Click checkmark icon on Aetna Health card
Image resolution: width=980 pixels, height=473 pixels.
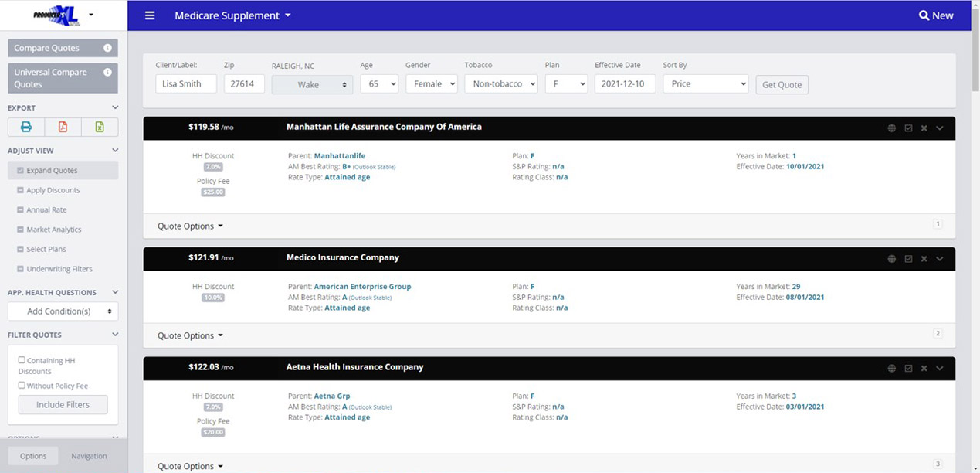coord(908,369)
